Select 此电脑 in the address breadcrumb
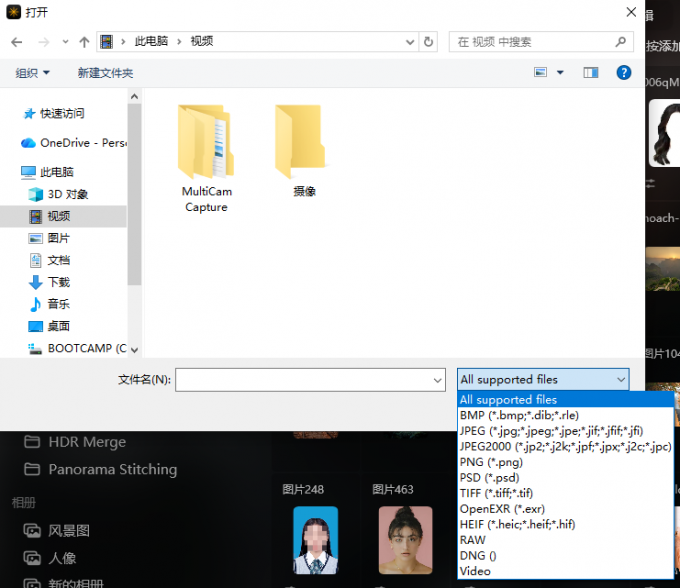680x588 pixels. coord(151,41)
